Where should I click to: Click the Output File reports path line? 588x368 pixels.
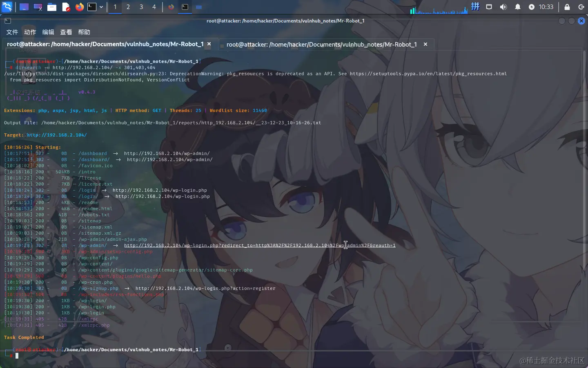point(163,123)
